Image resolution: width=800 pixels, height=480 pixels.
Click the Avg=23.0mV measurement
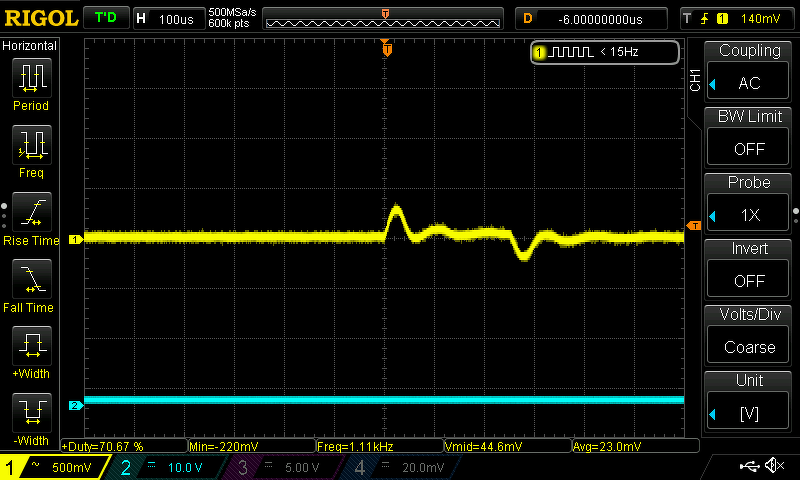click(635, 446)
